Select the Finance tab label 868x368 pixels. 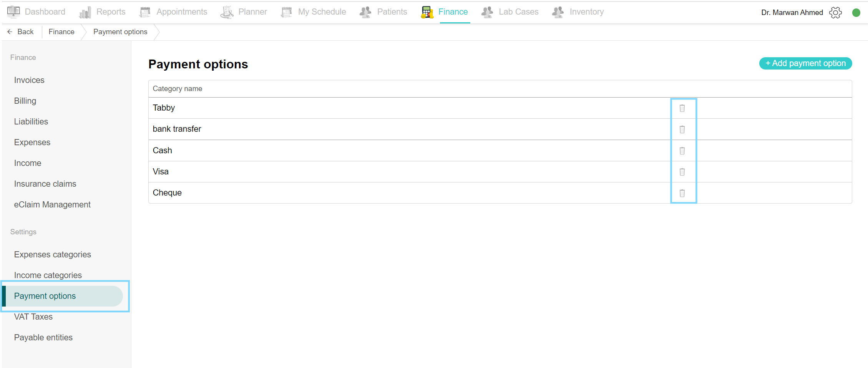[453, 12]
